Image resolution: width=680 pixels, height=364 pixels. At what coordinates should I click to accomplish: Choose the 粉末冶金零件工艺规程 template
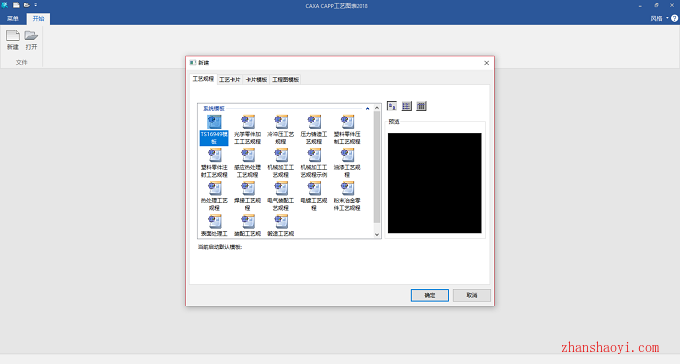click(x=347, y=197)
